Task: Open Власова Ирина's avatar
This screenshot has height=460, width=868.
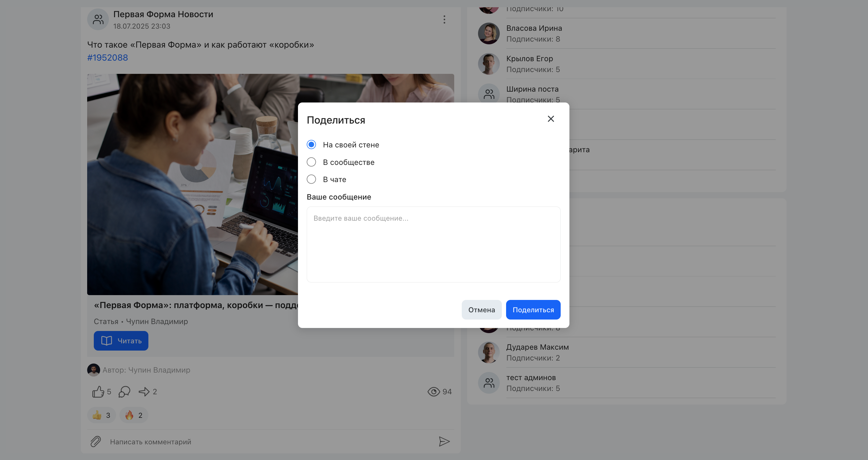Action: [x=489, y=33]
